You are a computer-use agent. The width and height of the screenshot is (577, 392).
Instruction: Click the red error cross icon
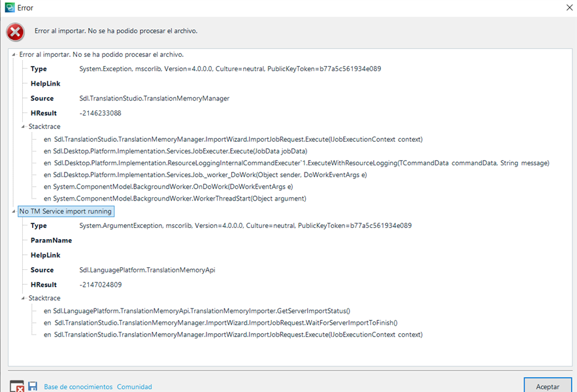pyautogui.click(x=16, y=32)
